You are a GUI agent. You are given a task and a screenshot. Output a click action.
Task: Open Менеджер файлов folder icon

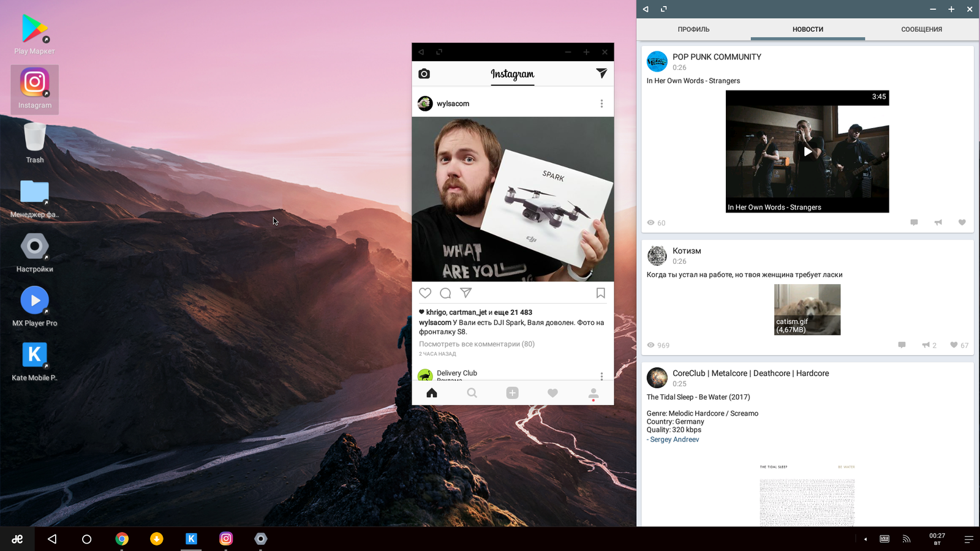(34, 198)
